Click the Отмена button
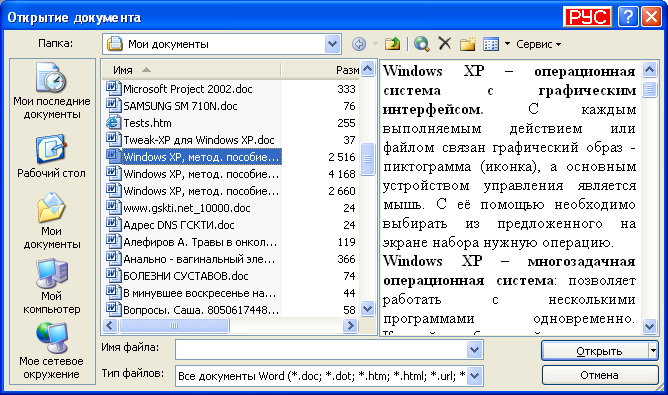The image size is (668, 395). tap(599, 375)
